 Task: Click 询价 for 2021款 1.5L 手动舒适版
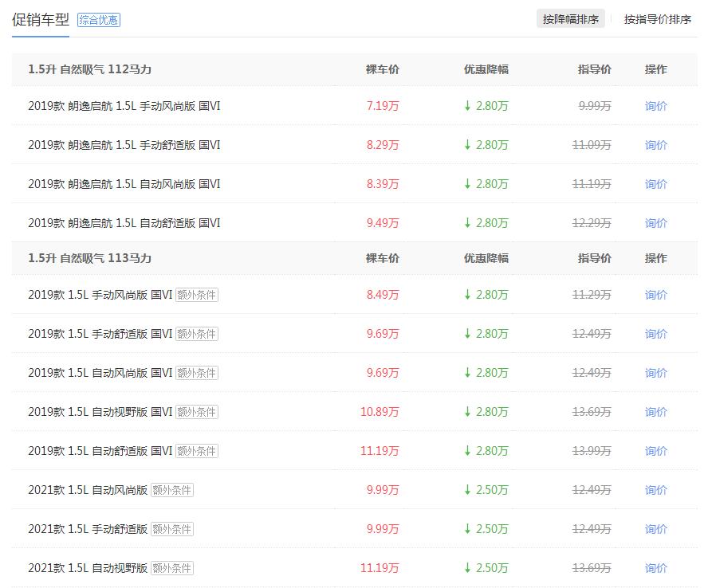click(x=655, y=529)
